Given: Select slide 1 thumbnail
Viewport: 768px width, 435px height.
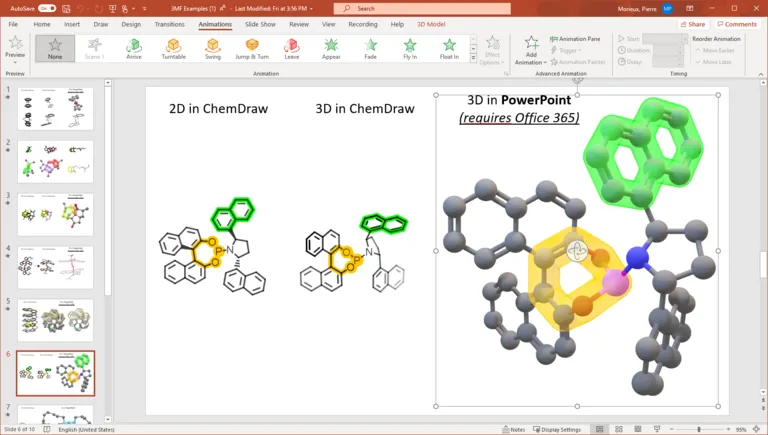Looking at the screenshot, I should coord(55,108).
